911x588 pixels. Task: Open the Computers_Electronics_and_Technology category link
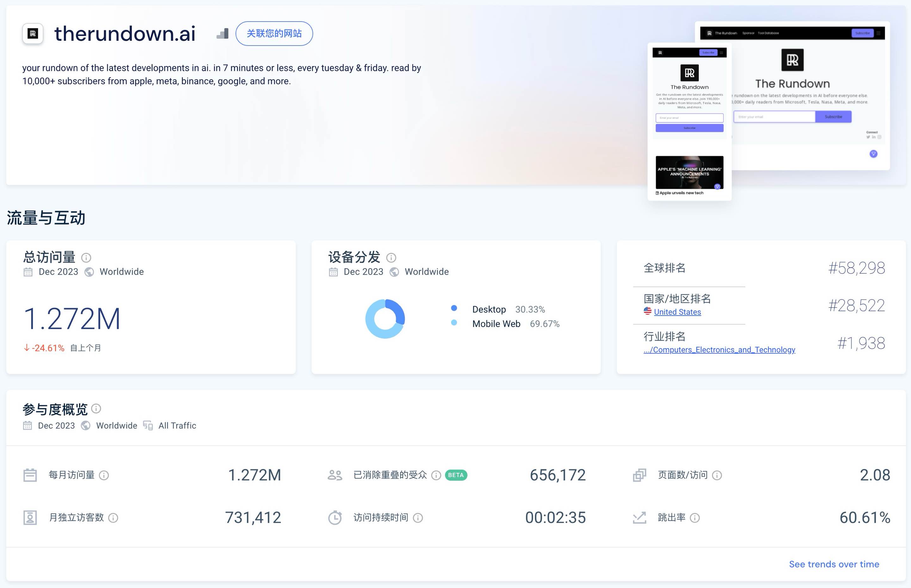(x=719, y=350)
